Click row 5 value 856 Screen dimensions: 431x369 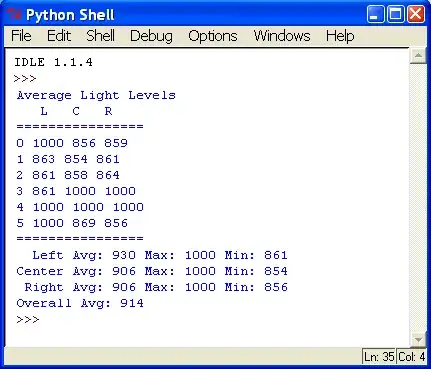pyautogui.click(x=116, y=223)
